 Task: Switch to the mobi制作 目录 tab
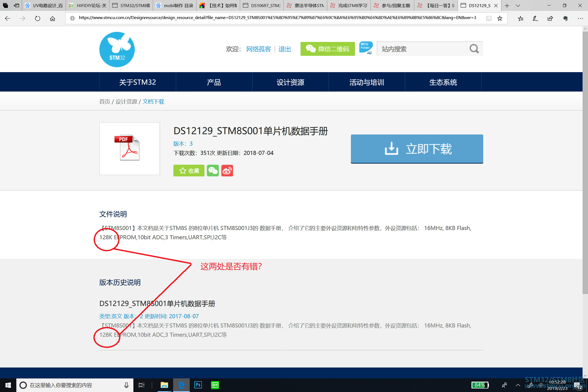175,5
